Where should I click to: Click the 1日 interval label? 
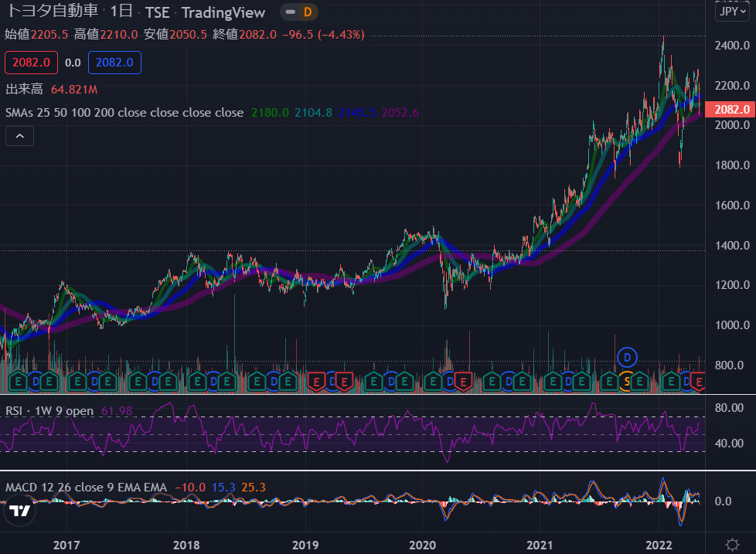pyautogui.click(x=121, y=11)
